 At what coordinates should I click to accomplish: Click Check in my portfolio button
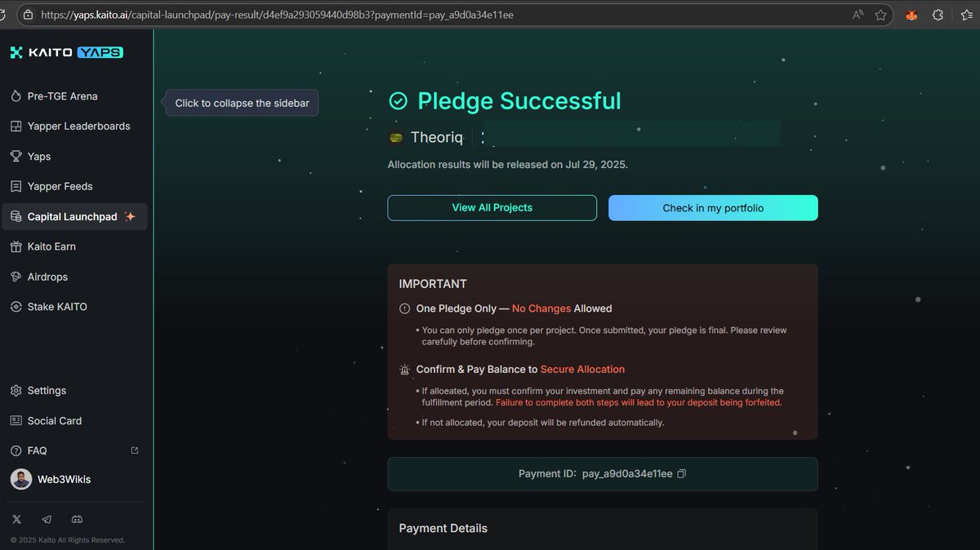[713, 208]
